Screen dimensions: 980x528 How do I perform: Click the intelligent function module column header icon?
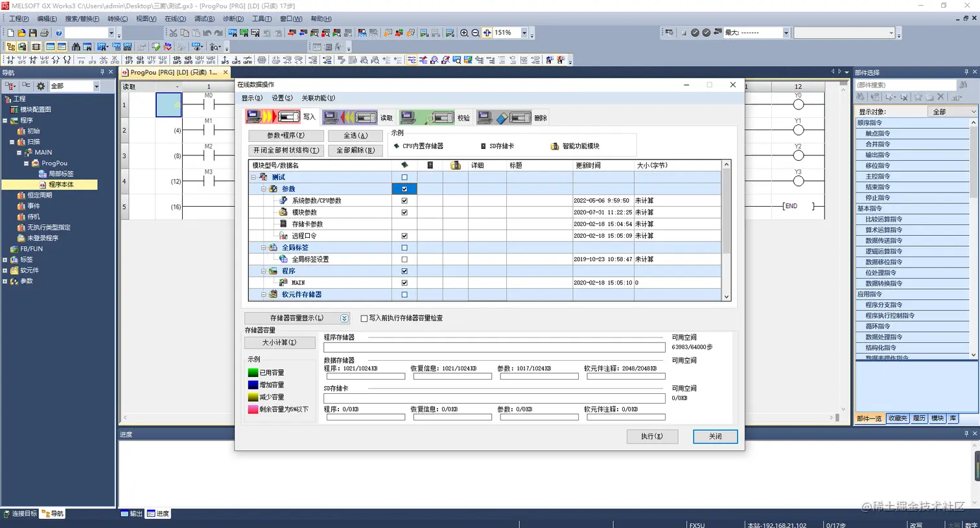pos(456,165)
